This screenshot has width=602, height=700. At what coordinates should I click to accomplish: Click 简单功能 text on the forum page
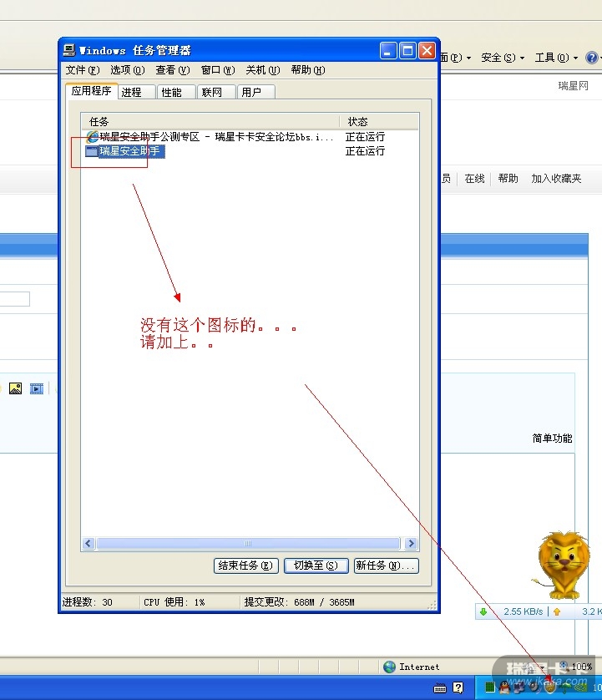(x=552, y=439)
